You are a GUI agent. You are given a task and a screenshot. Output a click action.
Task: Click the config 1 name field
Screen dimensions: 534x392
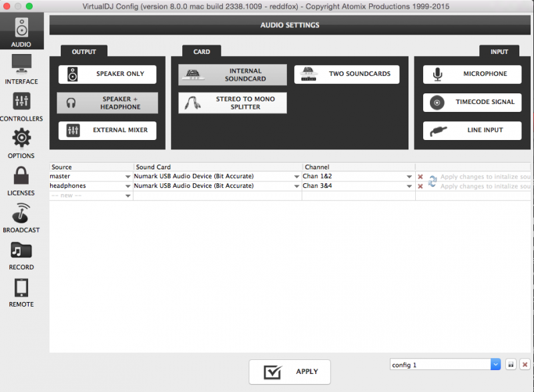point(440,365)
